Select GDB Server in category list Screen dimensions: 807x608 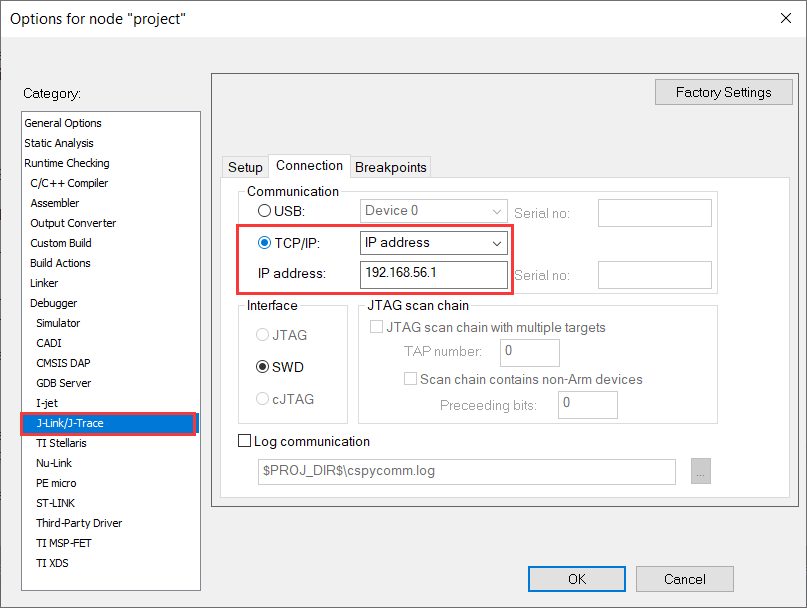pyautogui.click(x=63, y=383)
